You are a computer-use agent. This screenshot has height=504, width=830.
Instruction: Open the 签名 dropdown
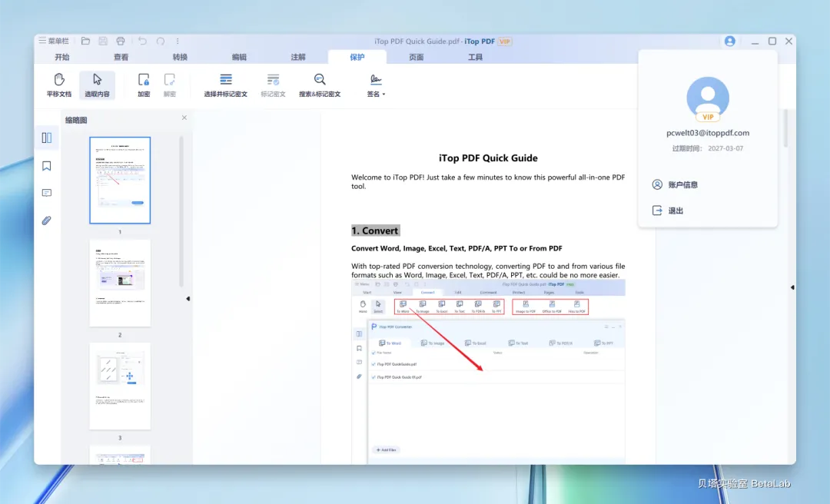point(376,85)
